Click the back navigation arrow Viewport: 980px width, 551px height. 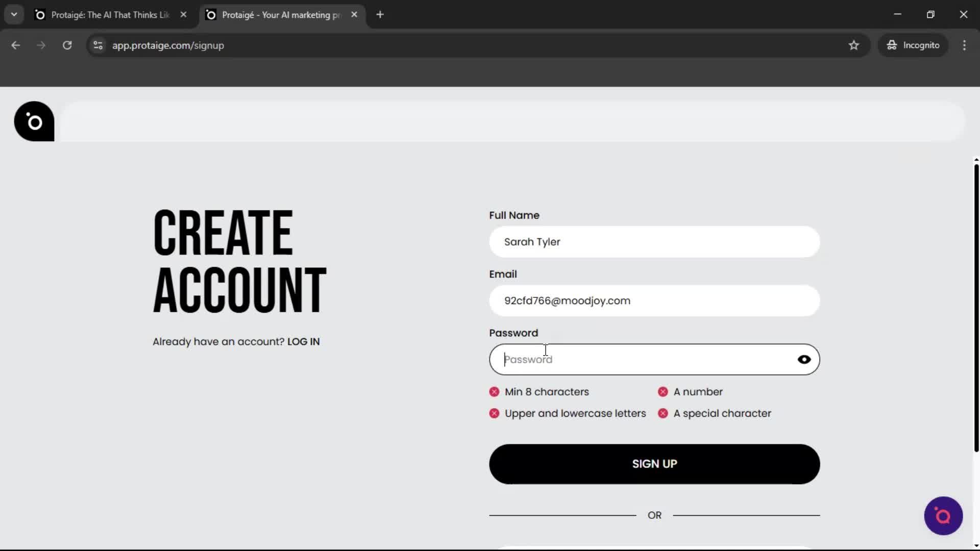15,45
